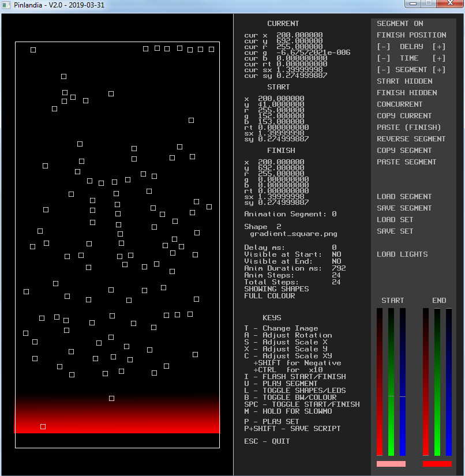This screenshot has width=465, height=476.
Task: Increase TIME with the [+] button
Action: [x=438, y=58]
